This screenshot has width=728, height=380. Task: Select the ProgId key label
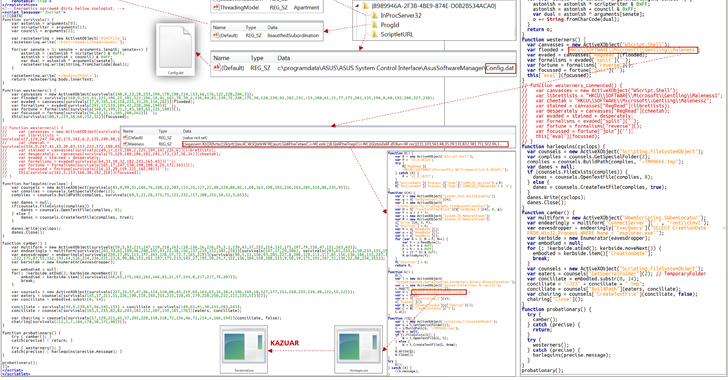coord(390,25)
